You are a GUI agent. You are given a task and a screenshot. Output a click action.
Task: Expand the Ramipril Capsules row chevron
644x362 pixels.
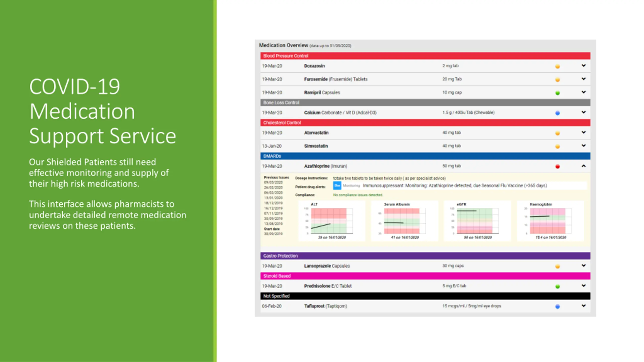[584, 92]
